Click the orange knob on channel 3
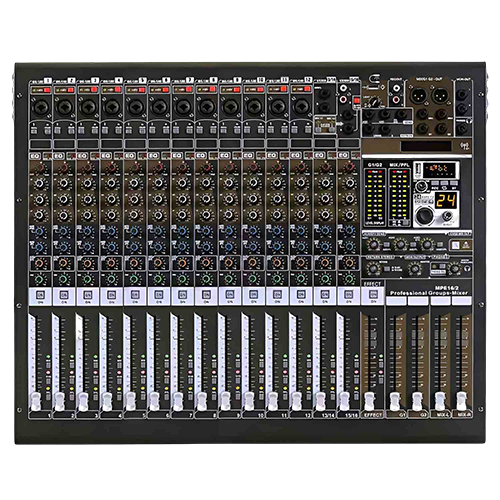The width and height of the screenshot is (500, 500). 87,263
